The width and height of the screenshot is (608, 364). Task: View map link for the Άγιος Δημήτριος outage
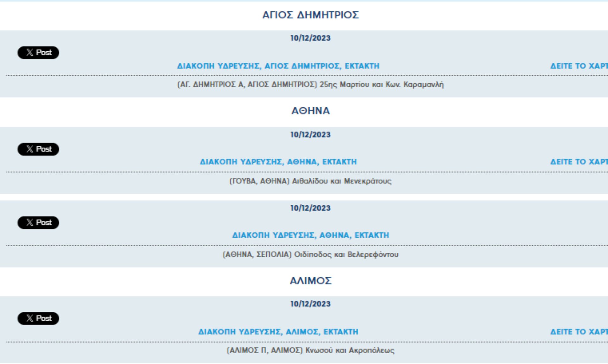click(579, 66)
